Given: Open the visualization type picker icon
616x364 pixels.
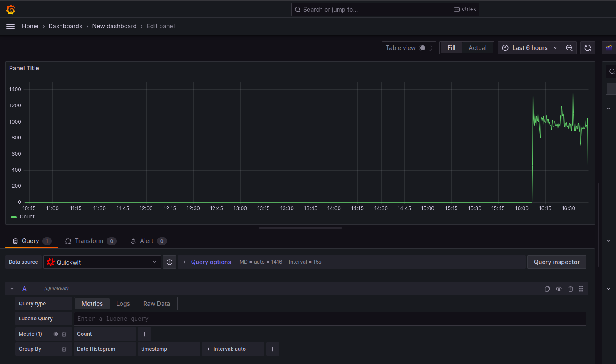Looking at the screenshot, I should click(x=609, y=48).
